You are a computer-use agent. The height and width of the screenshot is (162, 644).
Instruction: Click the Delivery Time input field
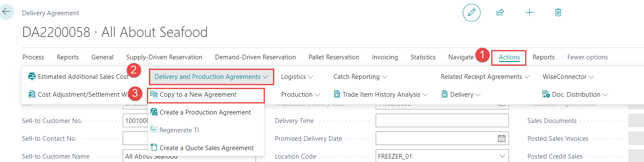442,121
